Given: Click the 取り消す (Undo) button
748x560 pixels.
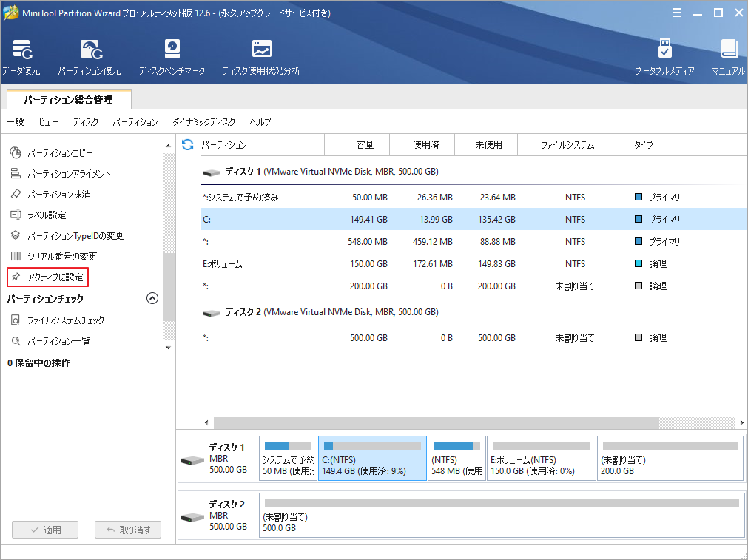Looking at the screenshot, I should [x=127, y=530].
